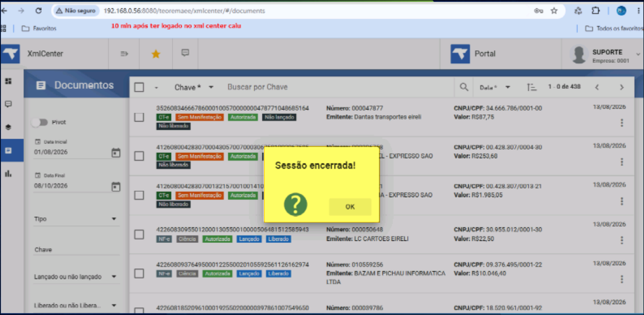This screenshot has height=315, width=644.
Task: Go to dashboard icon in left sidebar
Action: point(8,81)
